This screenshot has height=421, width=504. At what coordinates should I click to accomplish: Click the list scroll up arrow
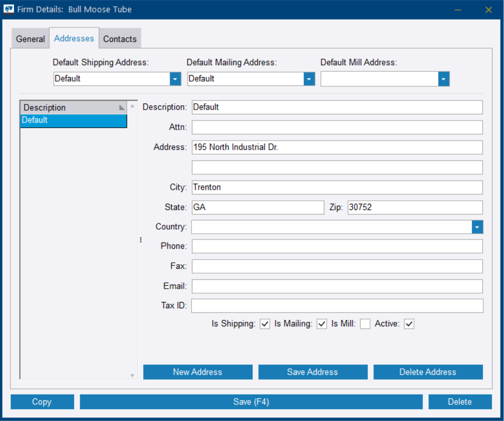pos(132,106)
